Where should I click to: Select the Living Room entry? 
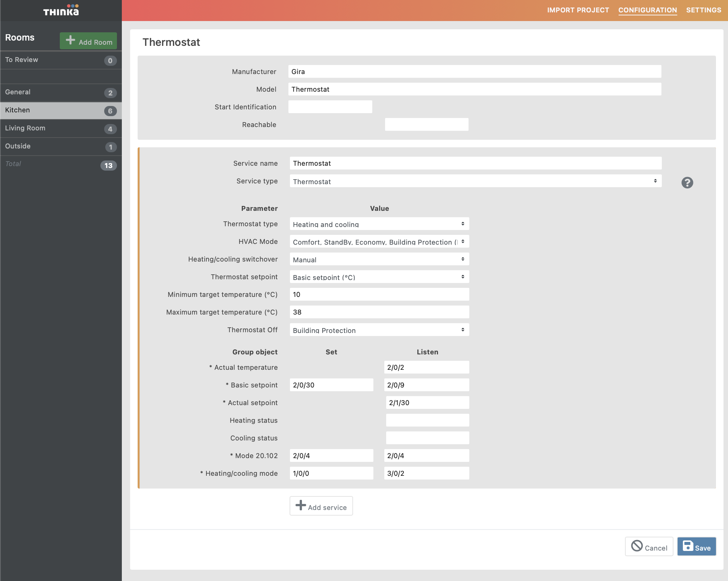(x=25, y=128)
